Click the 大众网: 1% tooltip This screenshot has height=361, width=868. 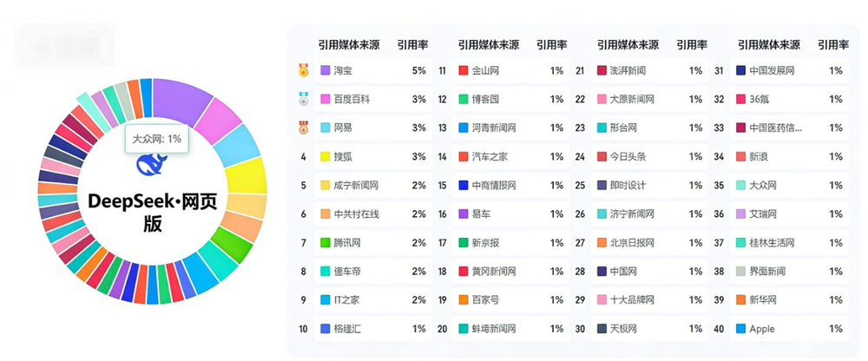pos(156,139)
